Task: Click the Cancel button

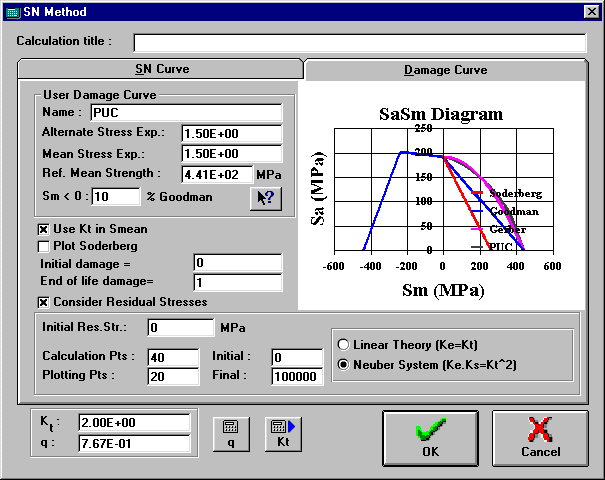Action: pyautogui.click(x=540, y=438)
